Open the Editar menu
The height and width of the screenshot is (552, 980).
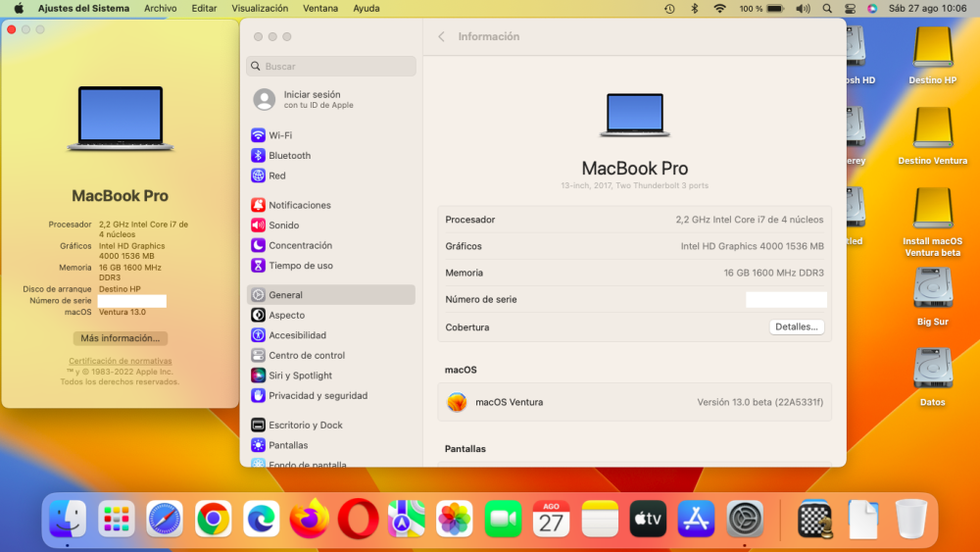[x=204, y=8]
